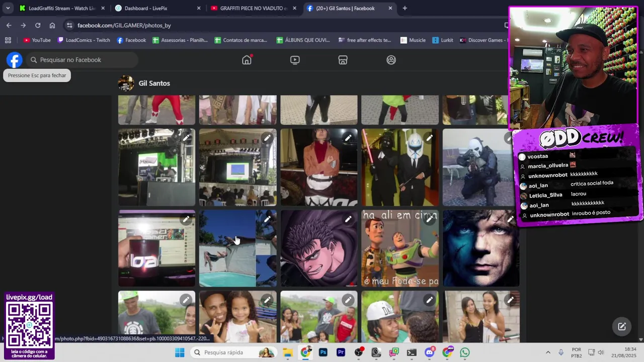
Task: Switch the POR PTB2 input language
Action: pyautogui.click(x=577, y=352)
